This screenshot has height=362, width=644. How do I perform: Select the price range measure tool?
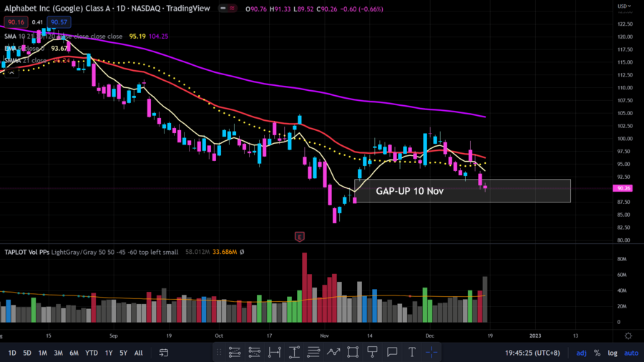tap(294, 352)
